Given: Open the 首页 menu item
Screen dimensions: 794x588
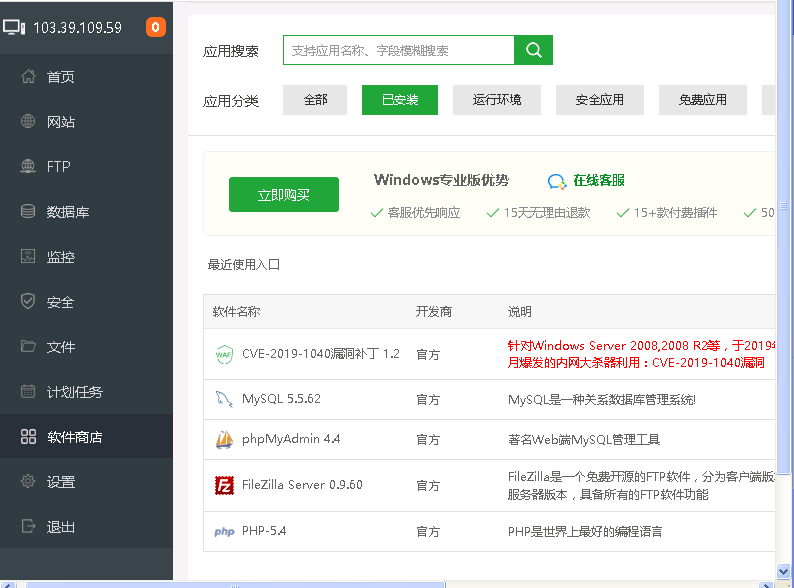Looking at the screenshot, I should (61, 76).
